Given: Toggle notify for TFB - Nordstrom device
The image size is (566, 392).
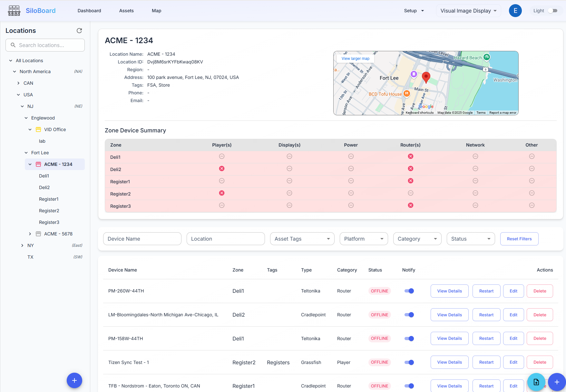Looking at the screenshot, I should coord(409,386).
